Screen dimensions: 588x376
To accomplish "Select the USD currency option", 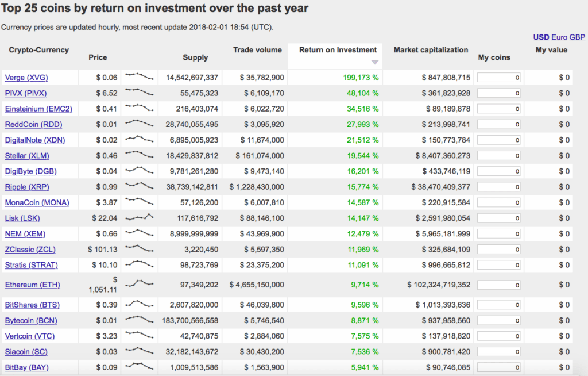I will [x=540, y=37].
